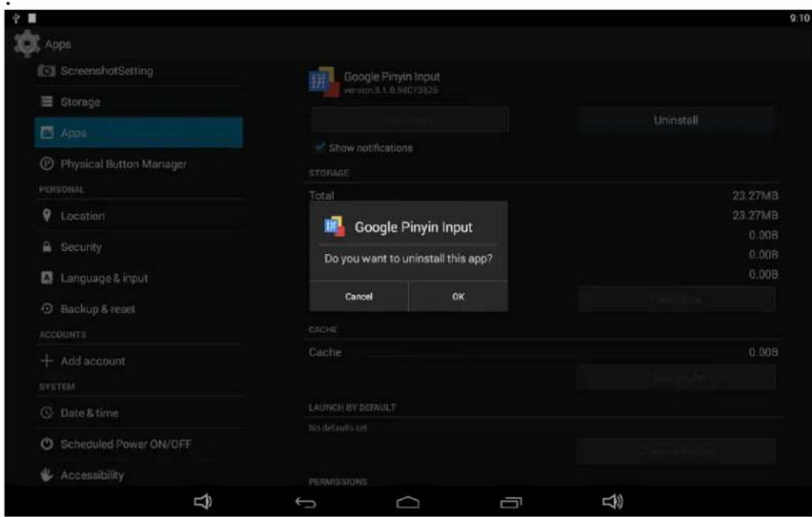
Task: Click the power icon for Scheduled Power
Action: (x=46, y=444)
